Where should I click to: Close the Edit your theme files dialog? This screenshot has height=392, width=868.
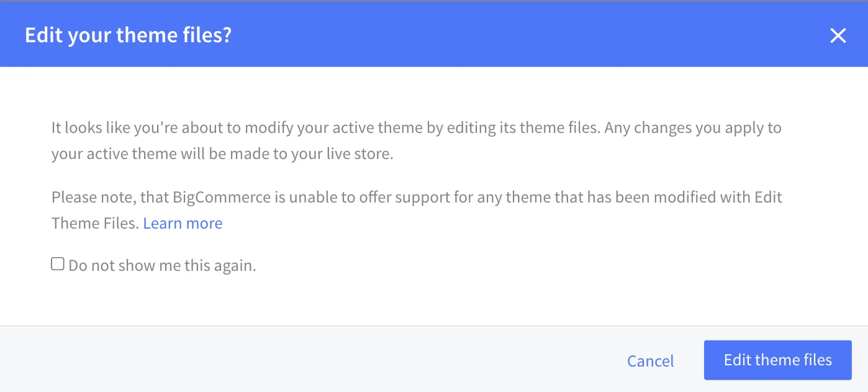838,36
